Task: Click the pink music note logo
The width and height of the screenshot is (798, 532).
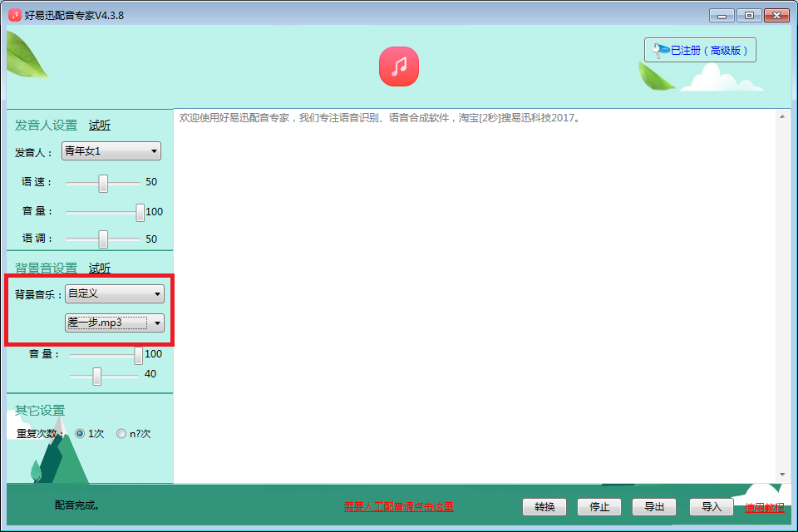Action: click(398, 66)
